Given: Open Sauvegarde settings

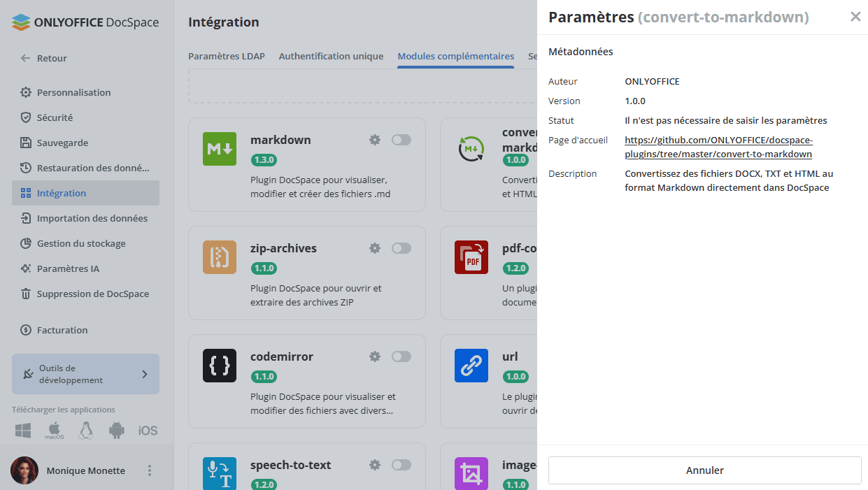Looking at the screenshot, I should click(85, 143).
